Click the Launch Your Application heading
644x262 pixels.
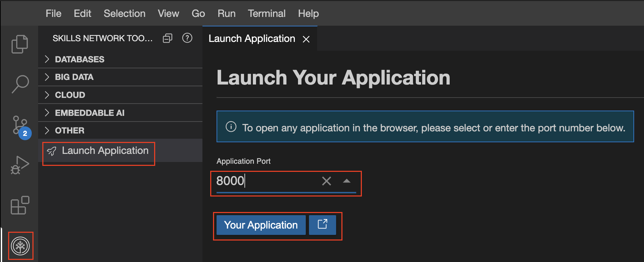[333, 78]
